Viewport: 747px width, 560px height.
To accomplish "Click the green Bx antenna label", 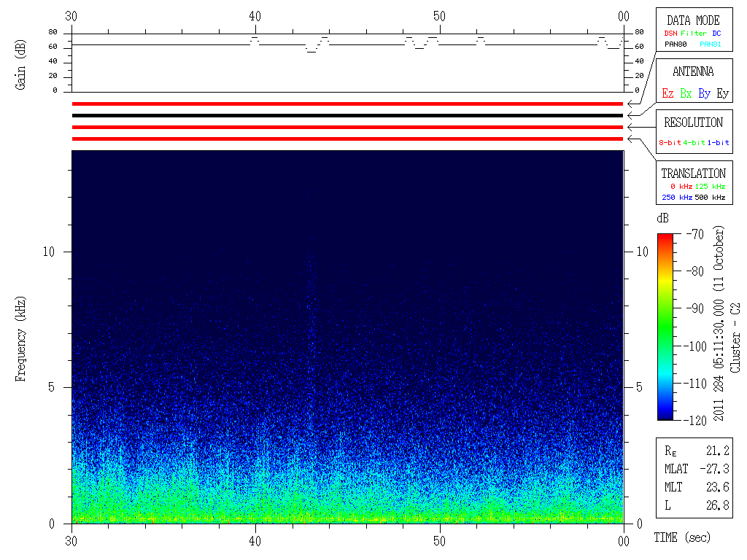I will (x=686, y=94).
